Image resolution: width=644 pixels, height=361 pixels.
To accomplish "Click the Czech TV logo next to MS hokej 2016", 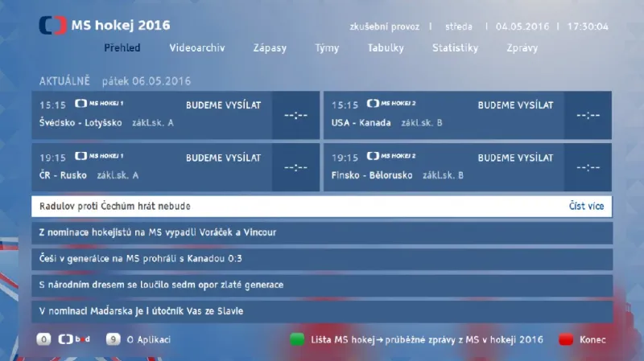I will click(52, 26).
